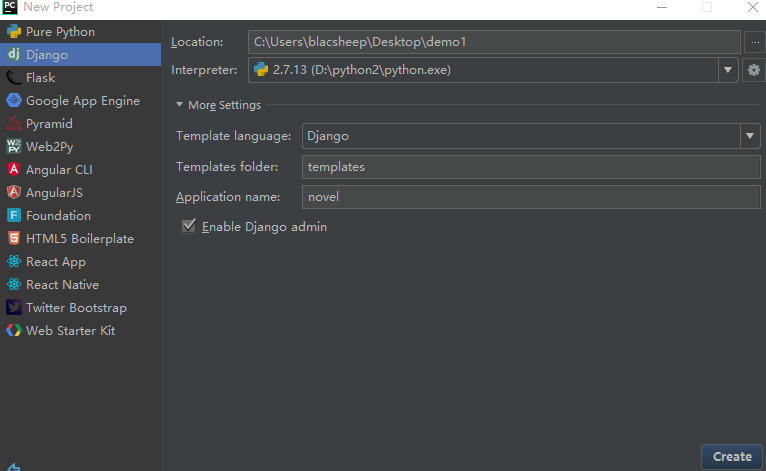Choose the Google App Engine icon
Viewport: 766px width, 471px height.
[x=14, y=101]
